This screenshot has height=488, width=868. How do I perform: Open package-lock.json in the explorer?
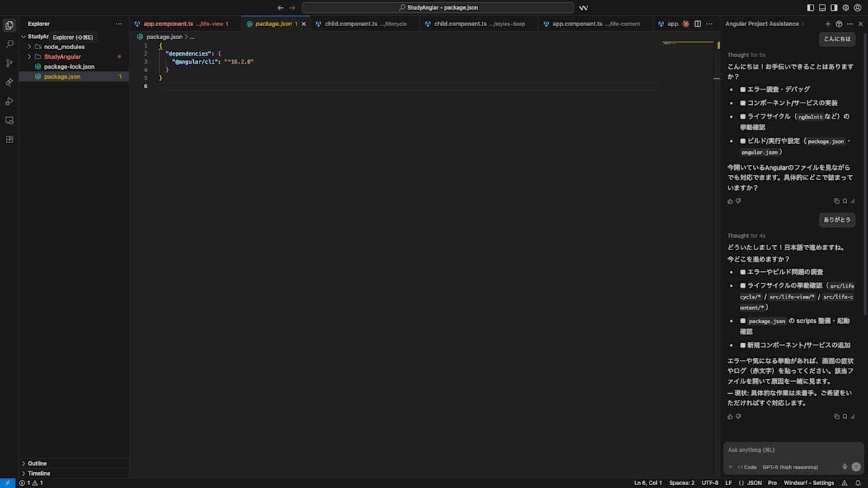[74, 67]
